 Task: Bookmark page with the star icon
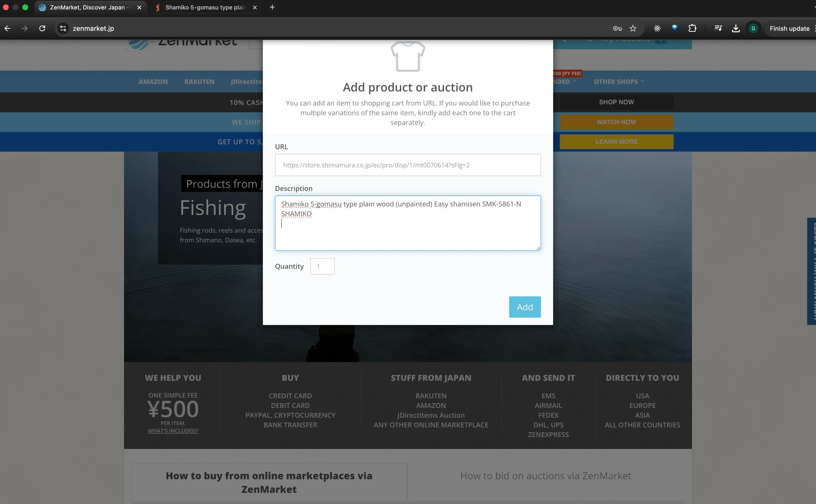pos(633,28)
